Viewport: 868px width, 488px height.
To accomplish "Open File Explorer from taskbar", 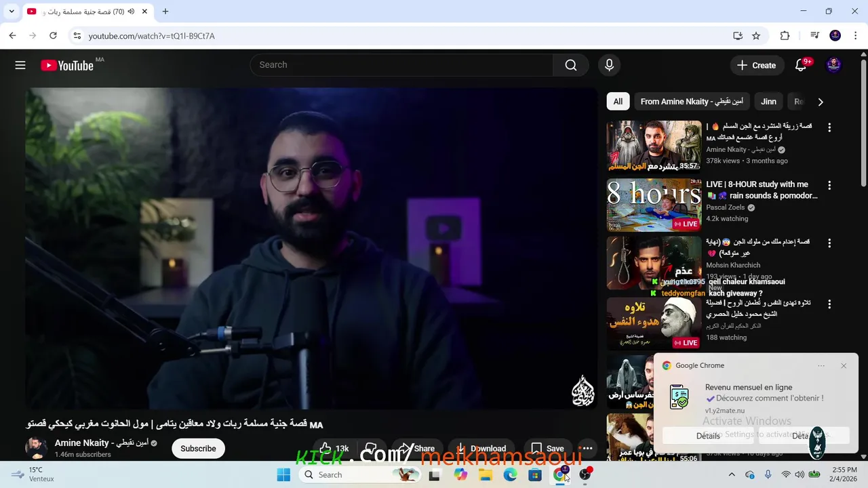I will [486, 474].
